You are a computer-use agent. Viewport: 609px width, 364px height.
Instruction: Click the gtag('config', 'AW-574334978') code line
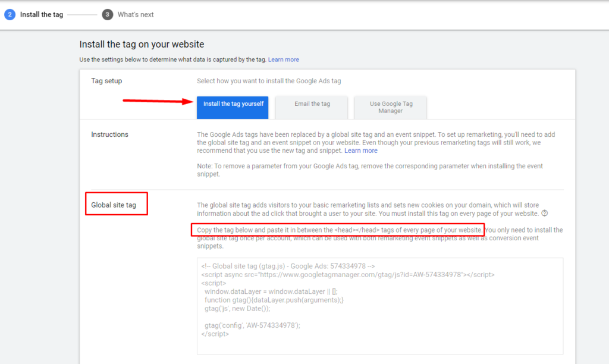(x=252, y=325)
